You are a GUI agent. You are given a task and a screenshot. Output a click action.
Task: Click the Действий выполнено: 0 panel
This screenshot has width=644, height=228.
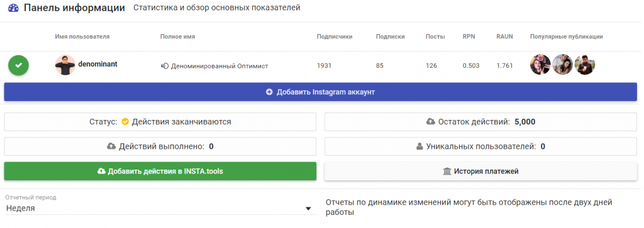tap(160, 146)
